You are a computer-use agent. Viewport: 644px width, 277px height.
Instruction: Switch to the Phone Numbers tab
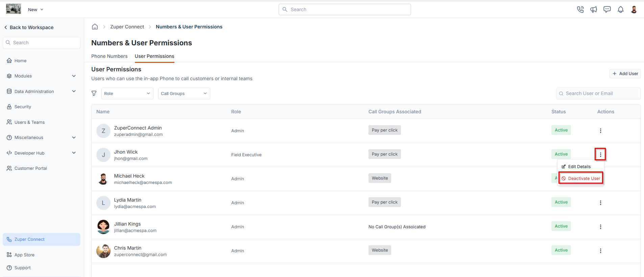[x=110, y=56]
